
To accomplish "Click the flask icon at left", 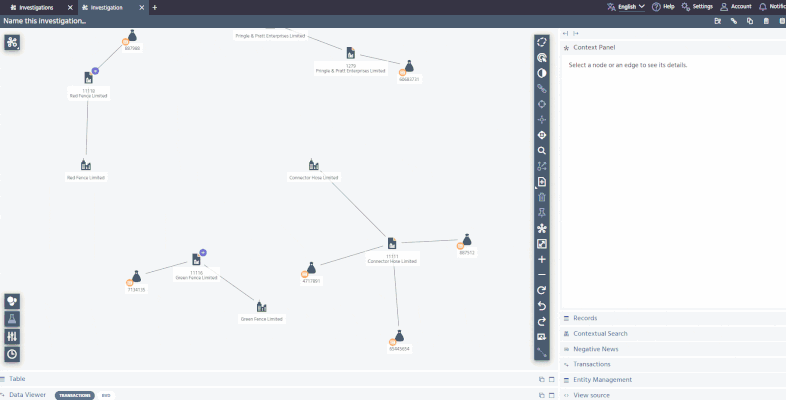I will [x=12, y=319].
